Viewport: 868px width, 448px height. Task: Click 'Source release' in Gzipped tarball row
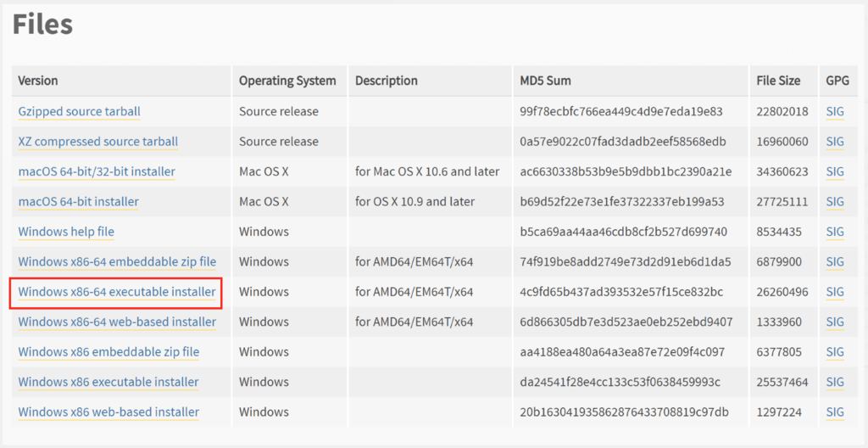pyautogui.click(x=278, y=111)
